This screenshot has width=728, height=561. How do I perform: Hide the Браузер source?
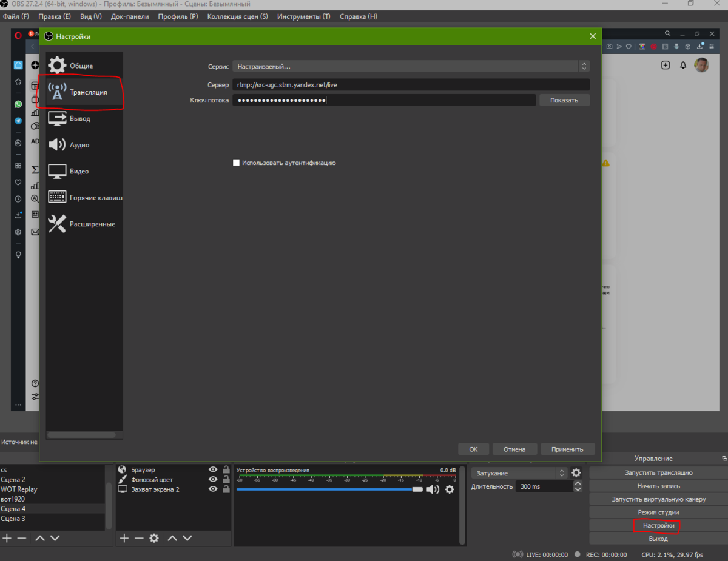coord(212,469)
